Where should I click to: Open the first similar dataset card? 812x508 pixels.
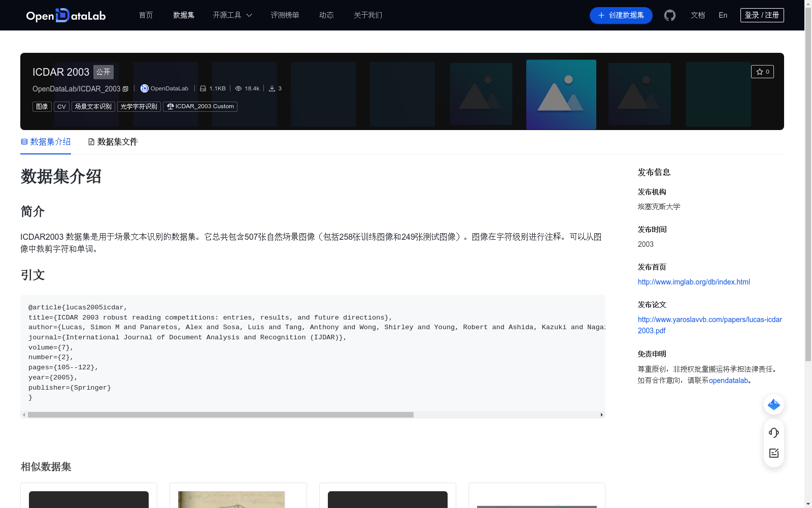[89, 495]
